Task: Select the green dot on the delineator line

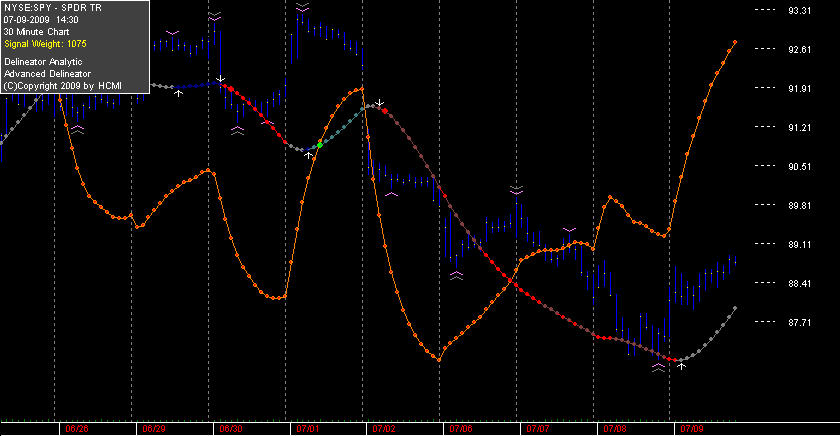Action: (320, 145)
